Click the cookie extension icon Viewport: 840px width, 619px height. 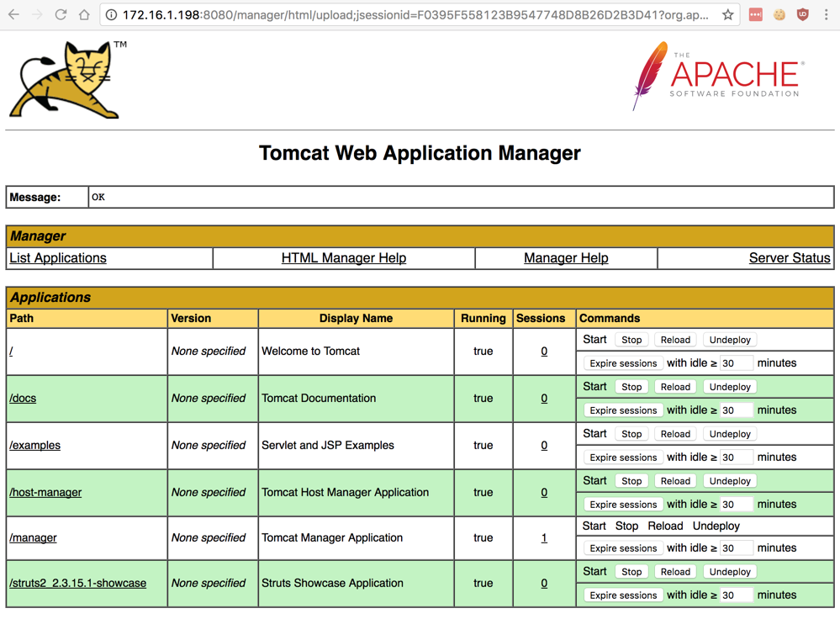point(779,15)
